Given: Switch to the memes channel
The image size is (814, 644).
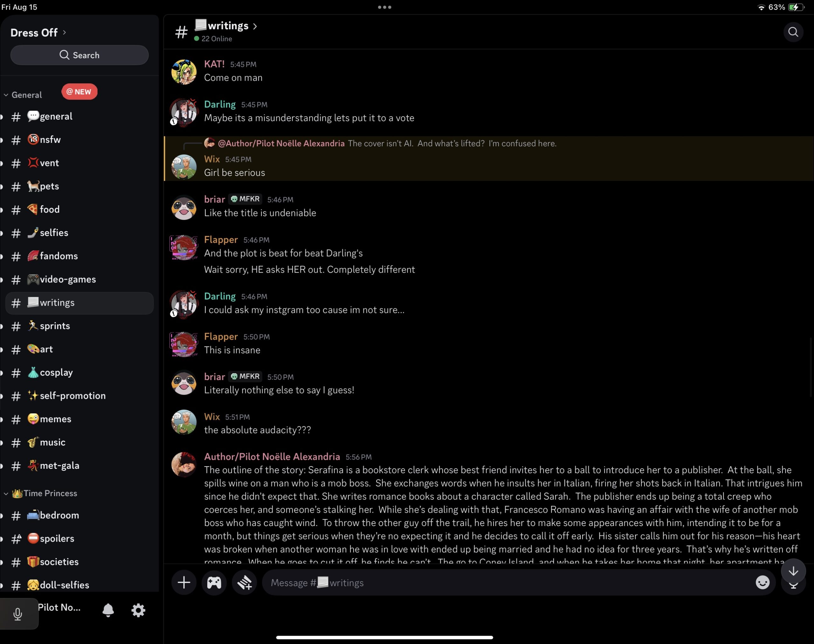Looking at the screenshot, I should [55, 419].
